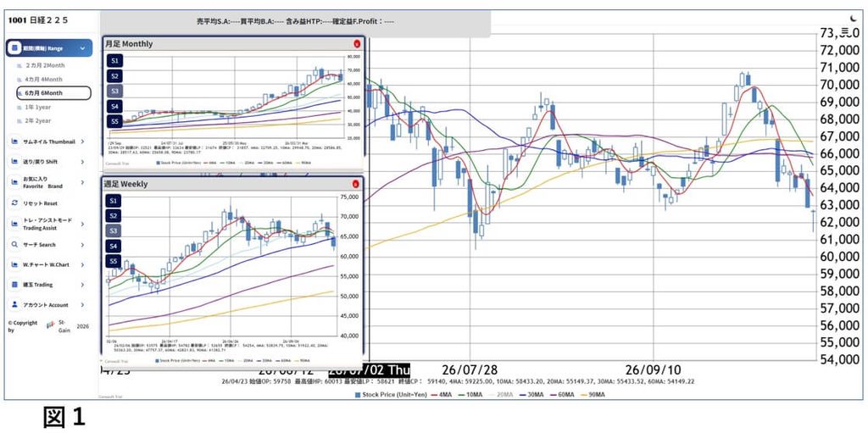Toggle S4 in the Weekly panel
Image resolution: width=868 pixels, height=433 pixels.
tap(113, 246)
